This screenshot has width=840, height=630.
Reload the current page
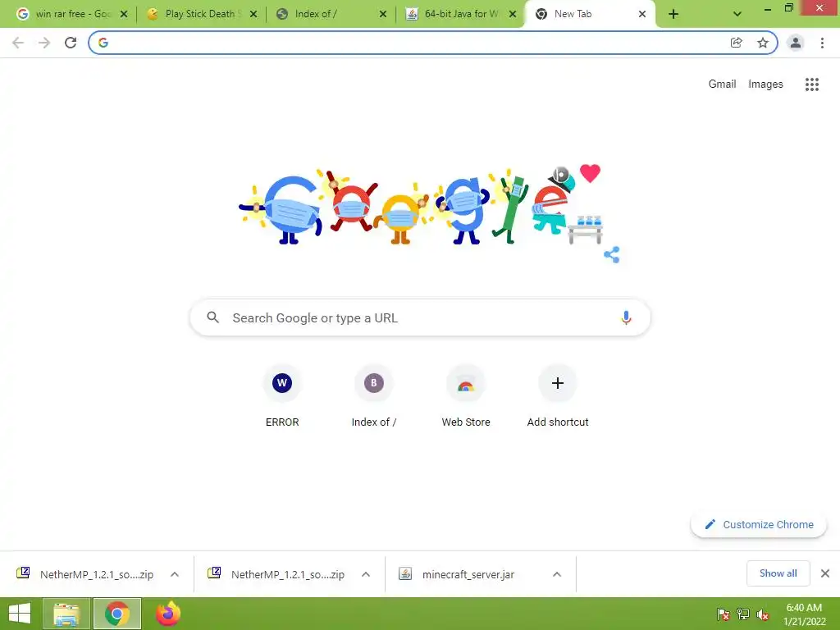(71, 43)
